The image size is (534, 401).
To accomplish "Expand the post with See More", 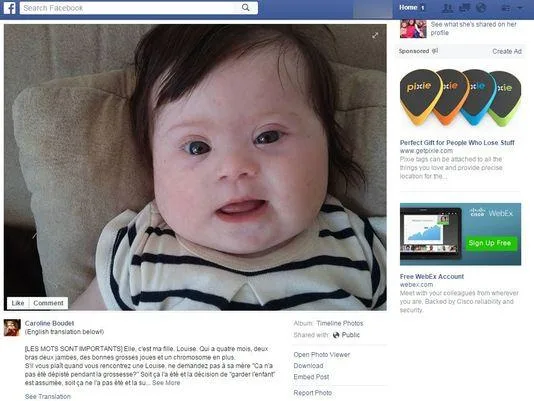I will 166,383.
